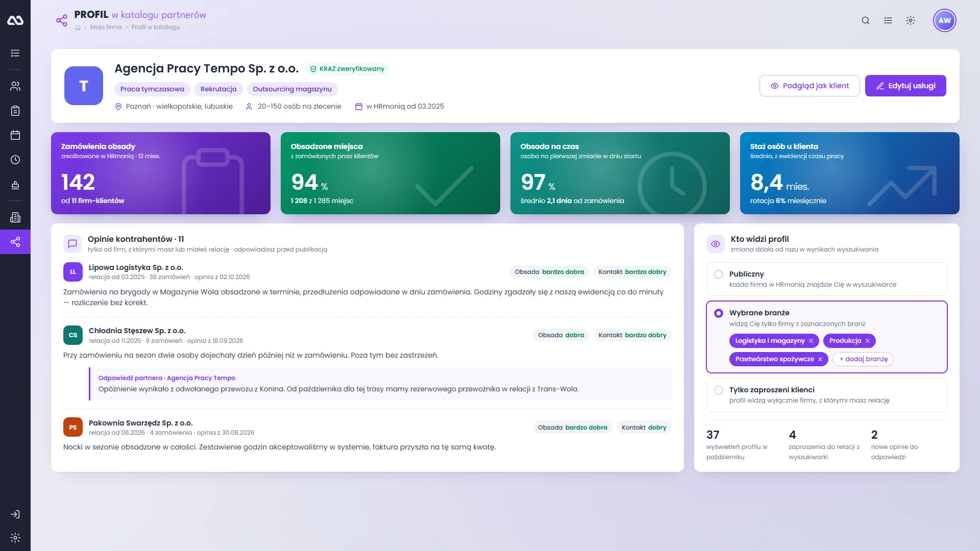The width and height of the screenshot is (980, 551).
Task: Open the calendar icon in sidebar
Action: pos(15,135)
